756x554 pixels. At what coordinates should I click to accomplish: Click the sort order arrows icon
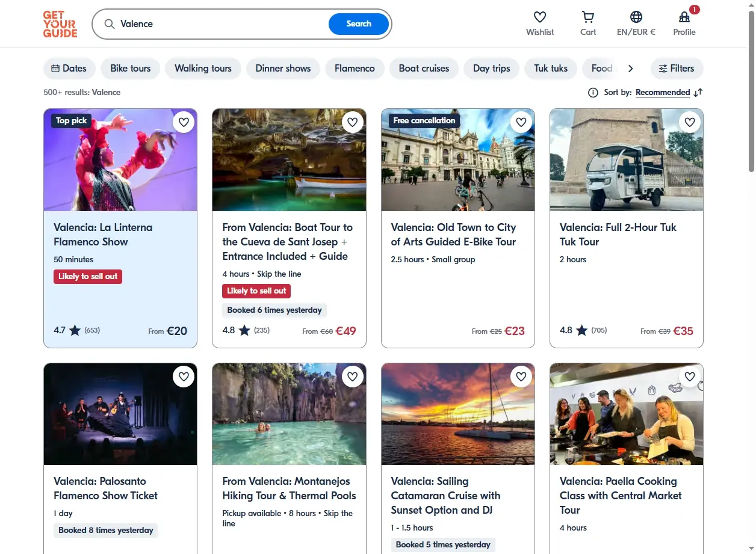click(x=698, y=93)
